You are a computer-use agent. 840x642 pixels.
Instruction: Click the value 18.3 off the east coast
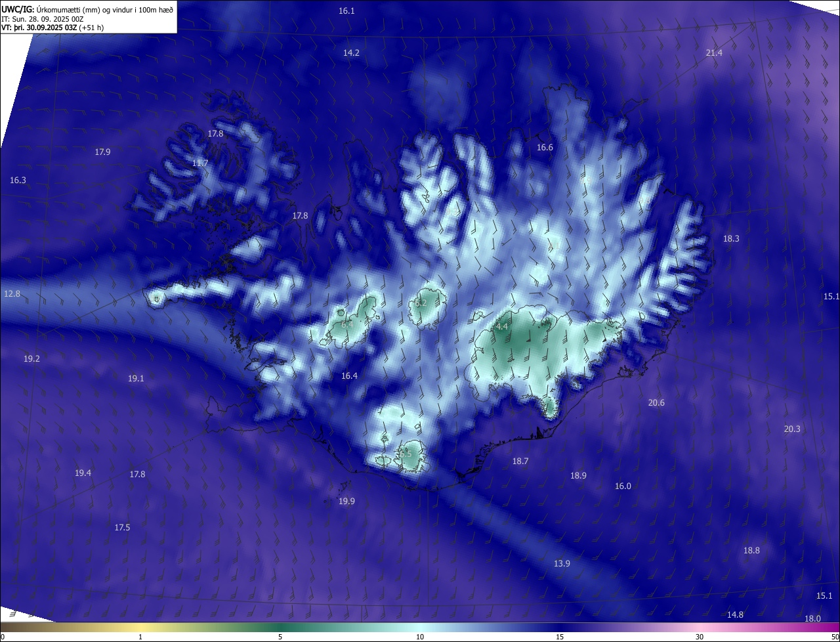coord(731,239)
